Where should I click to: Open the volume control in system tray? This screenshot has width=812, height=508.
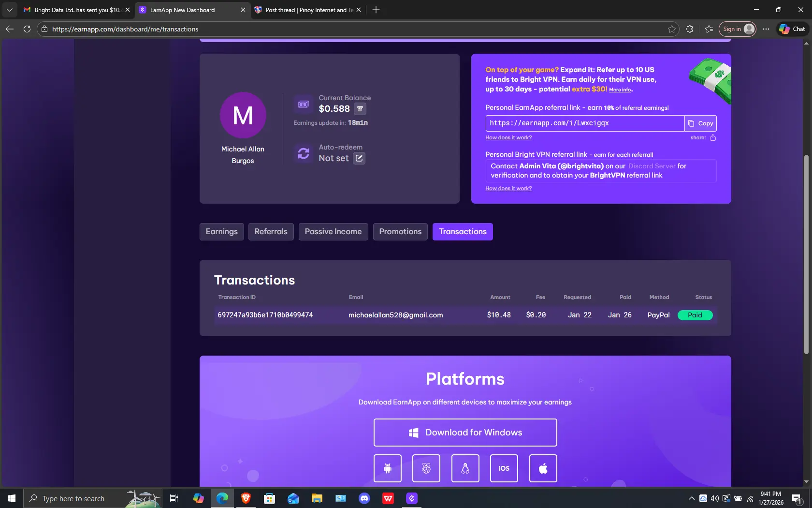point(715,498)
